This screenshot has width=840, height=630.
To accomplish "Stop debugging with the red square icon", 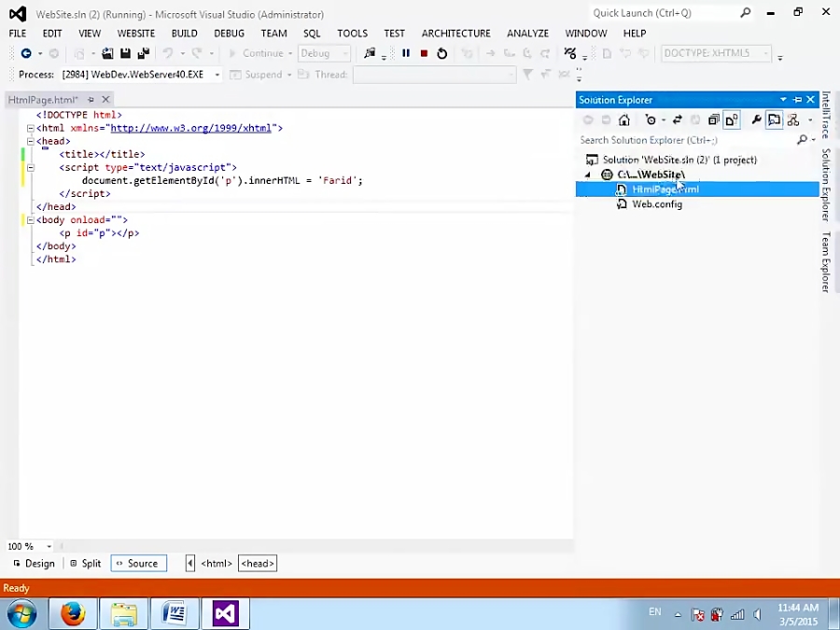I will (x=424, y=53).
